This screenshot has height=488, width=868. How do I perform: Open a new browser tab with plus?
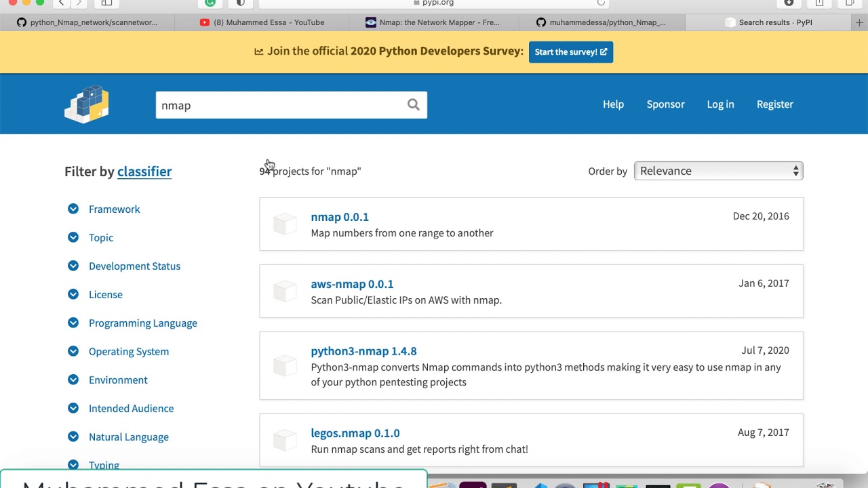859,22
